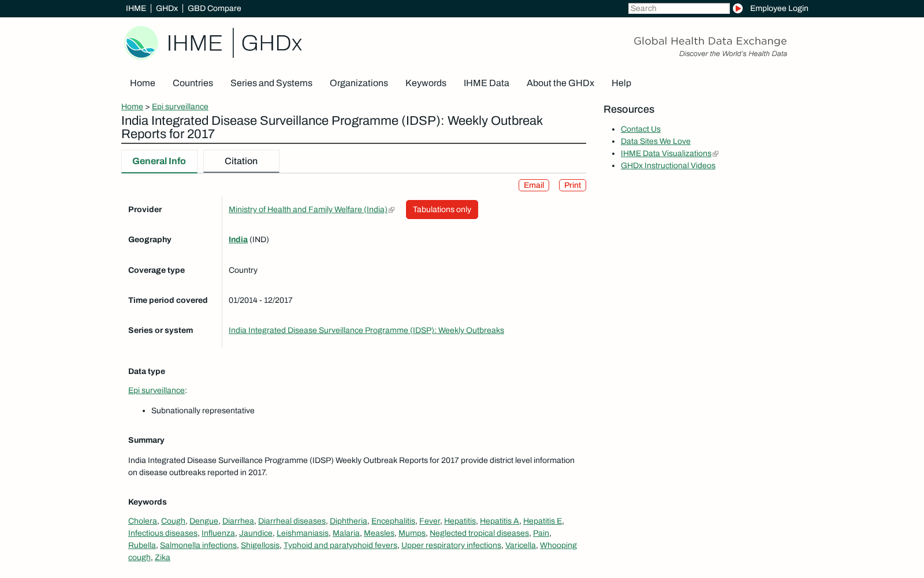Open GHDx link in top bar
Screen dimensions: 924x578
tap(167, 8)
